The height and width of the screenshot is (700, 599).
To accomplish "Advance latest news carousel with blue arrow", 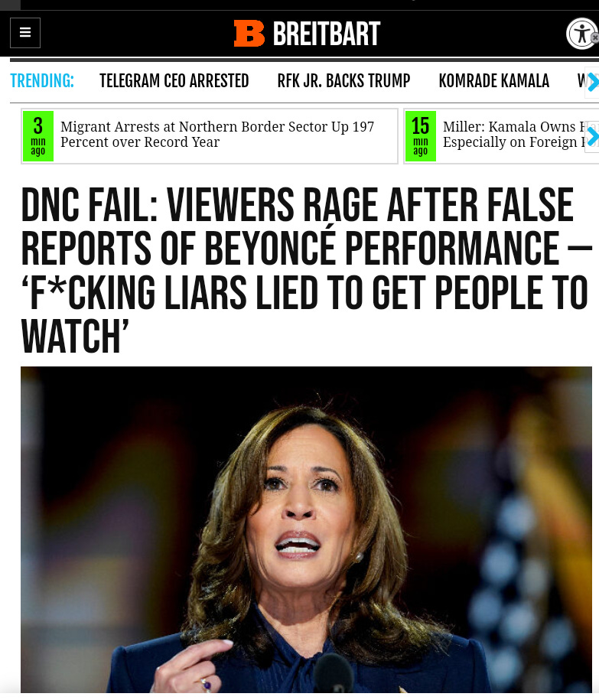I will click(592, 137).
